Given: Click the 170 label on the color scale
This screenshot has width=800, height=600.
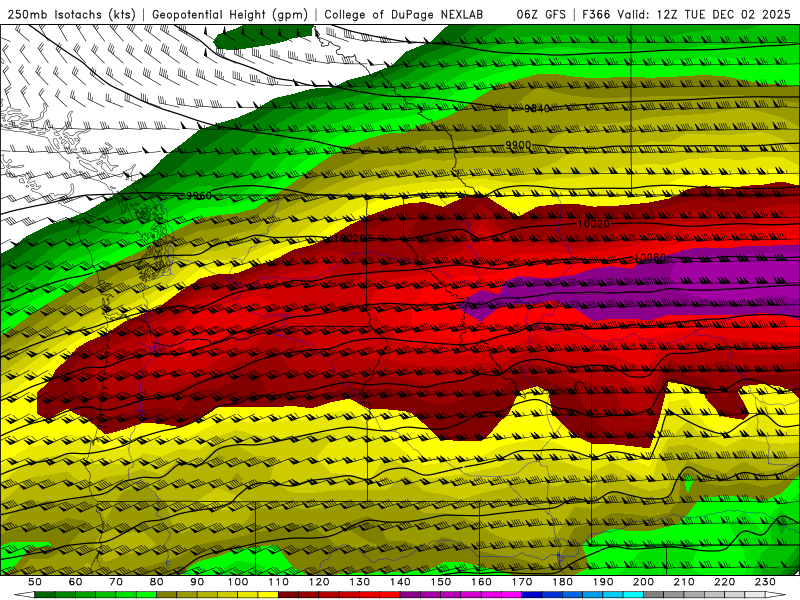Looking at the screenshot, I should coord(522,582).
